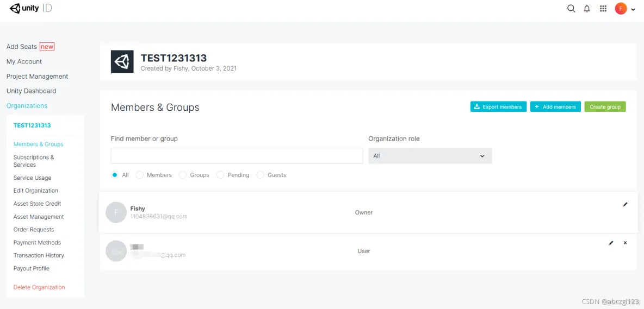Screen dimensions: 644x309
Task: Select the Guests radio filter
Action: [x=260, y=175]
